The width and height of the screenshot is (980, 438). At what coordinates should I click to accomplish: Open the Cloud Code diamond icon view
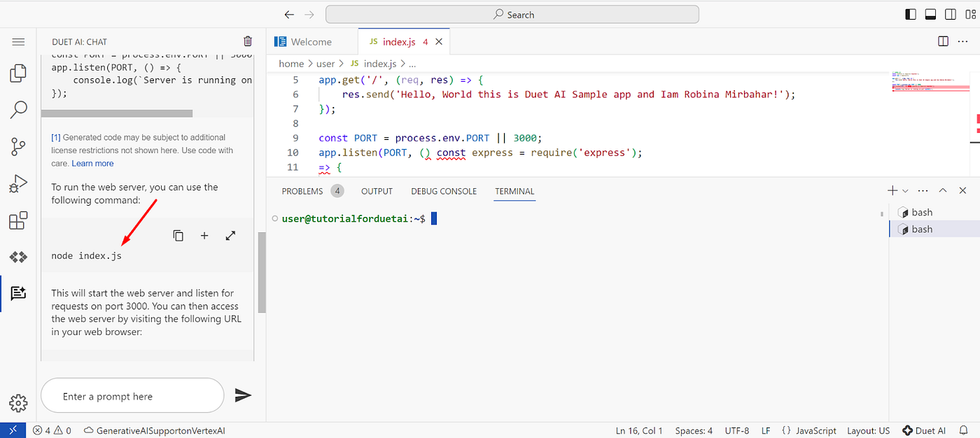pos(18,257)
